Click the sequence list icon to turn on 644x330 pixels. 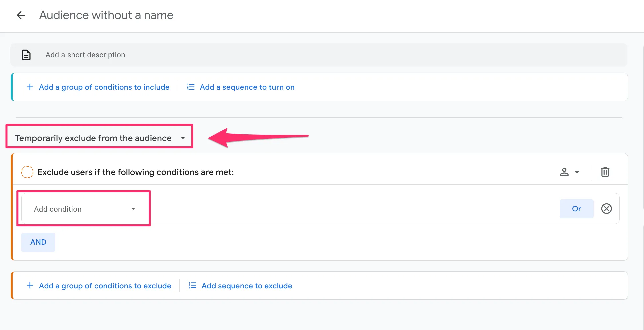(x=191, y=87)
